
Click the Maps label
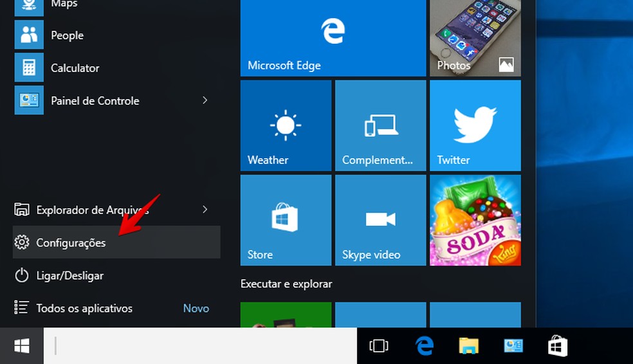click(64, 4)
